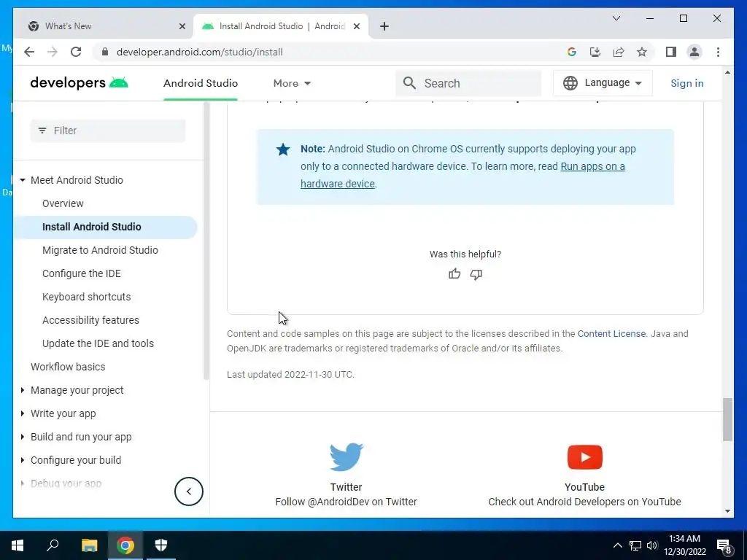Click the address bar URL
Image resolution: width=747 pixels, height=560 pixels.
200,52
